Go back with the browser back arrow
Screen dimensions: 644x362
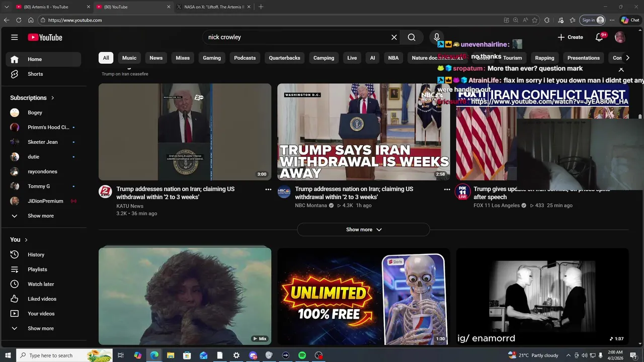(x=7, y=20)
